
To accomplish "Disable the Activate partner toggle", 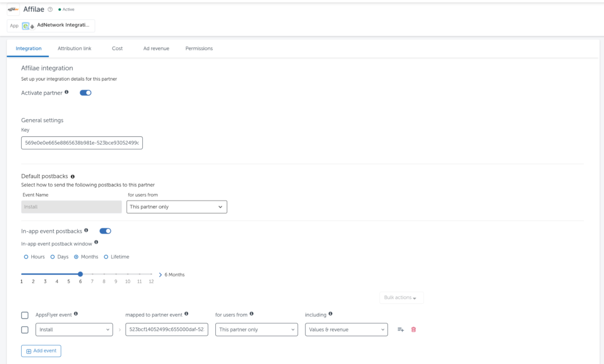I will click(86, 93).
